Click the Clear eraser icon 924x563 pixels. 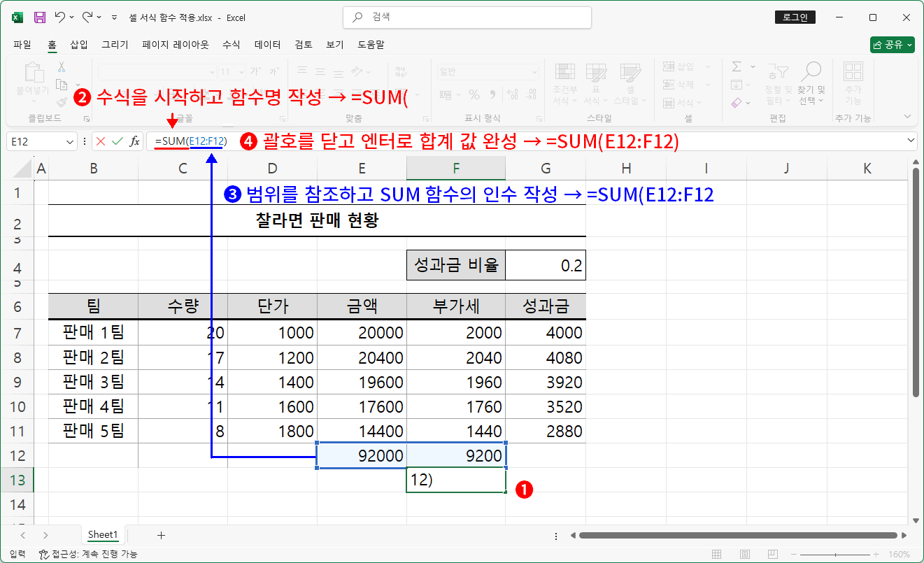(737, 102)
